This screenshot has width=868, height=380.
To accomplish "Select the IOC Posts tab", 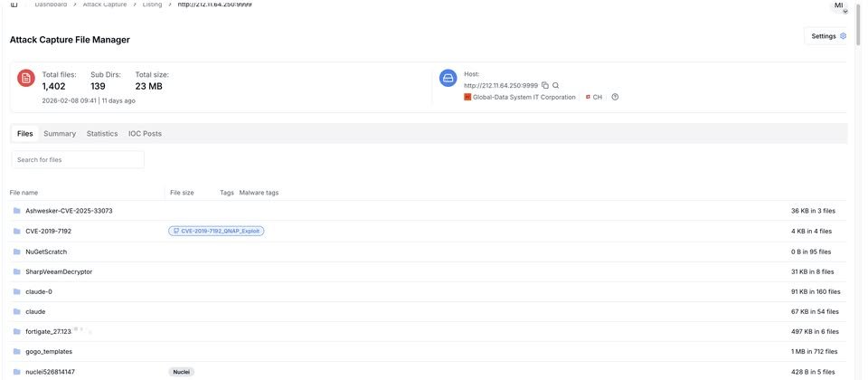I will [x=145, y=134].
